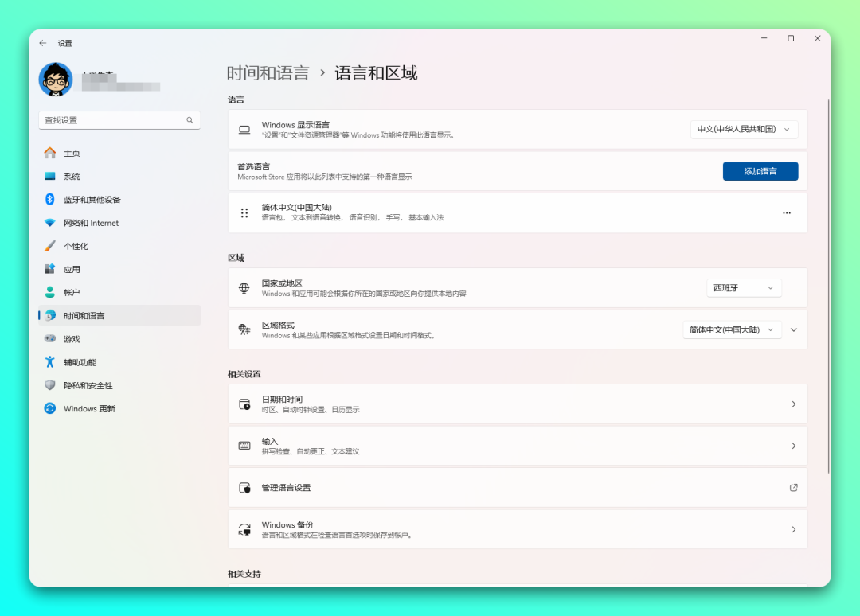Click 时间和语言 breadcrumb link
The width and height of the screenshot is (860, 616).
[268, 73]
